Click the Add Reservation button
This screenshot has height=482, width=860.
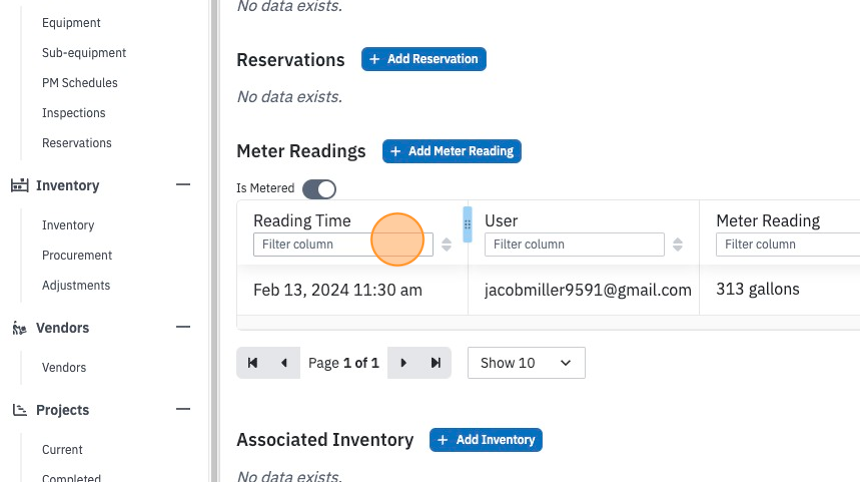point(423,59)
